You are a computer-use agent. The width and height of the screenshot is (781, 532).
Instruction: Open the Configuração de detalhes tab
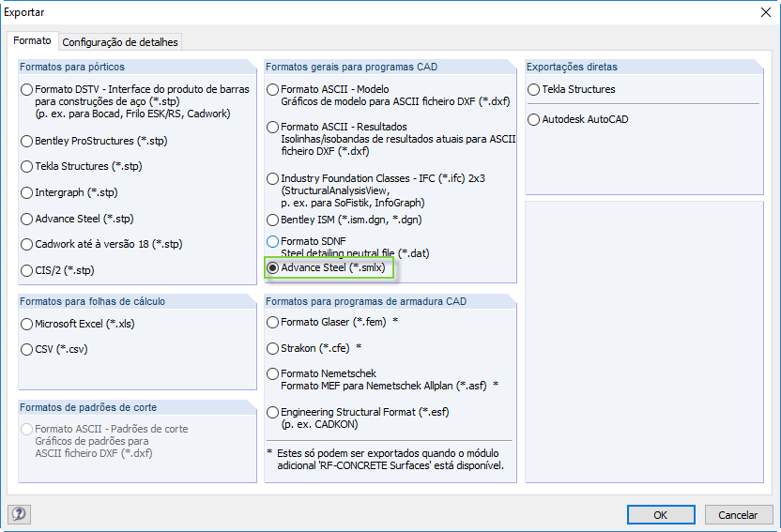coord(119,42)
